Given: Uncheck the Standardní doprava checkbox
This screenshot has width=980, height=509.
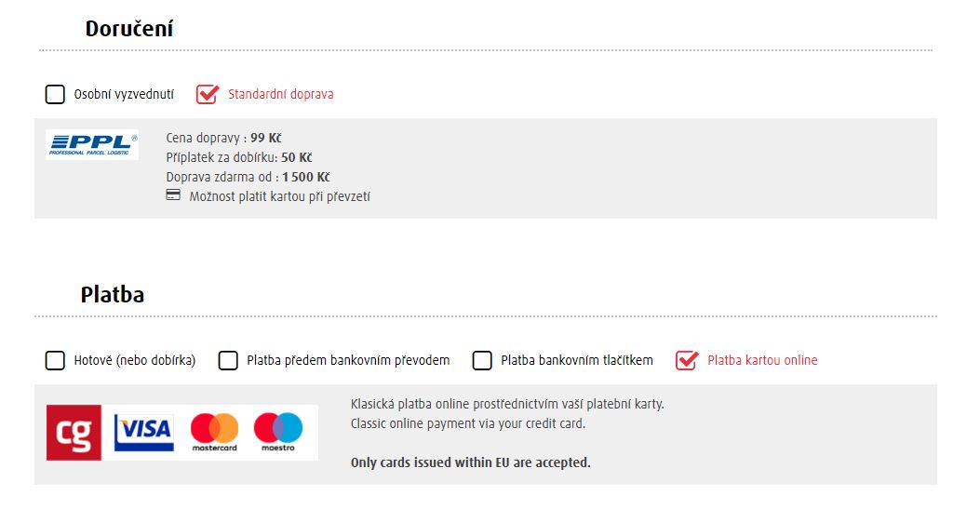Looking at the screenshot, I should pyautogui.click(x=207, y=94).
